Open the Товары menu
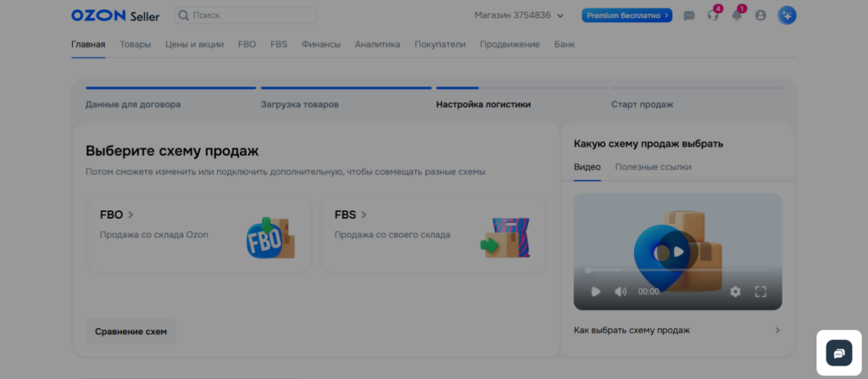868x379 pixels. click(135, 44)
